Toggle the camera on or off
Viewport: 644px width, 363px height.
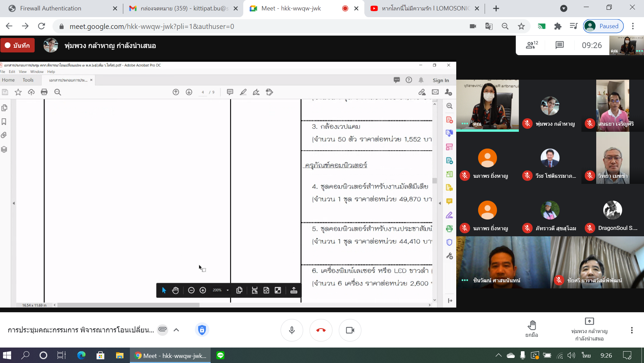click(350, 330)
